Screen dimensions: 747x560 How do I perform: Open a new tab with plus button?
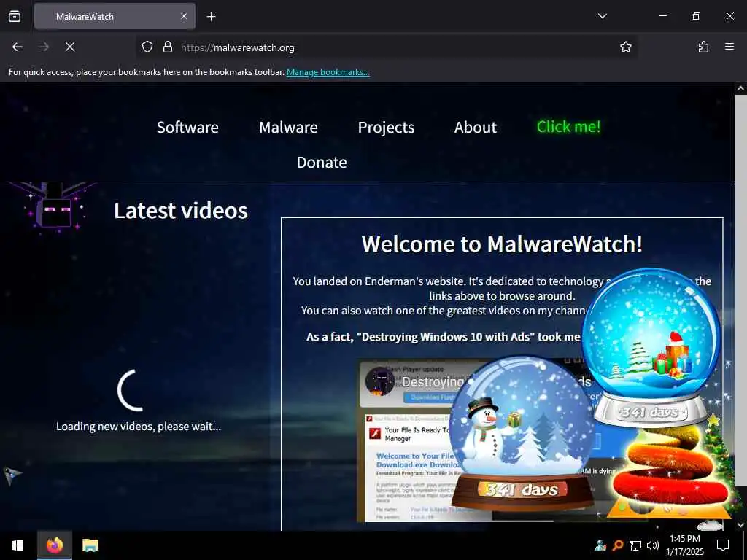211,17
